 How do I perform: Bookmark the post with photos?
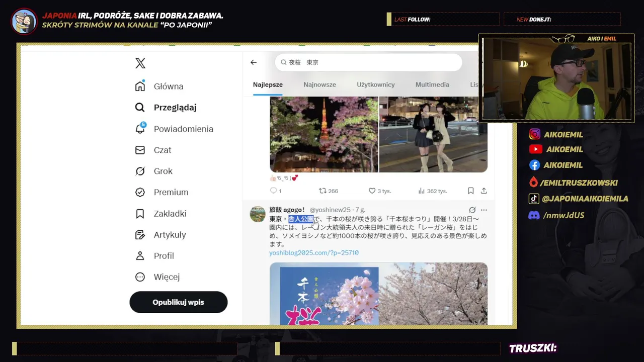pyautogui.click(x=471, y=191)
